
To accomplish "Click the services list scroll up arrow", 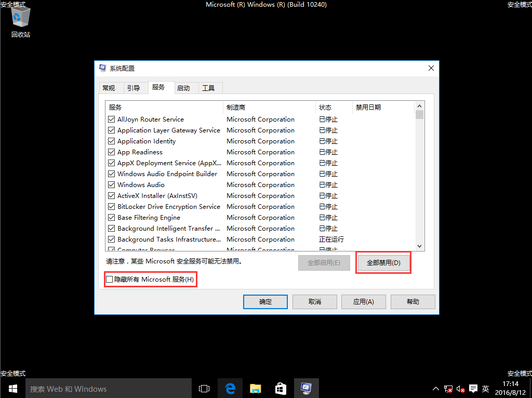I will [x=419, y=106].
